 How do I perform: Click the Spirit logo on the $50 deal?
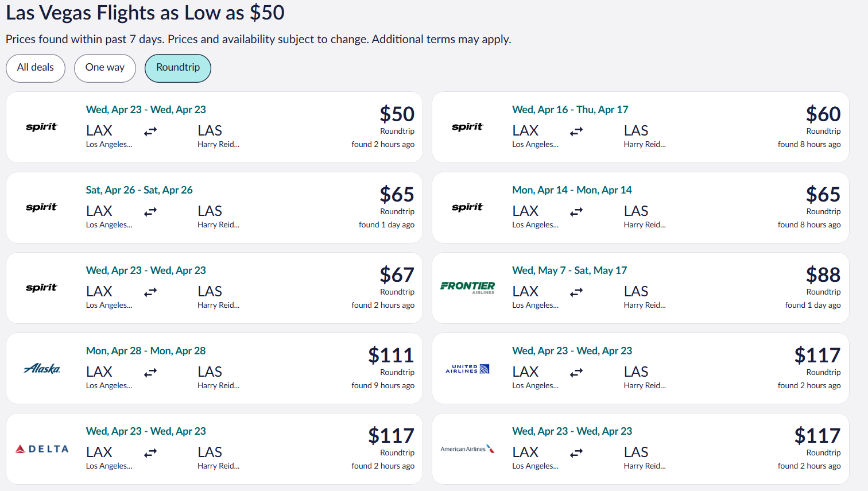click(x=41, y=127)
